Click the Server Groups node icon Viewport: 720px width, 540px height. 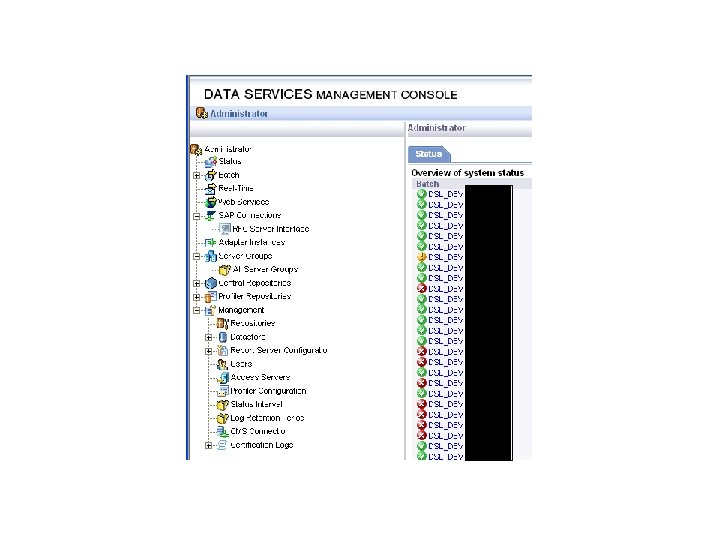tap(211, 256)
